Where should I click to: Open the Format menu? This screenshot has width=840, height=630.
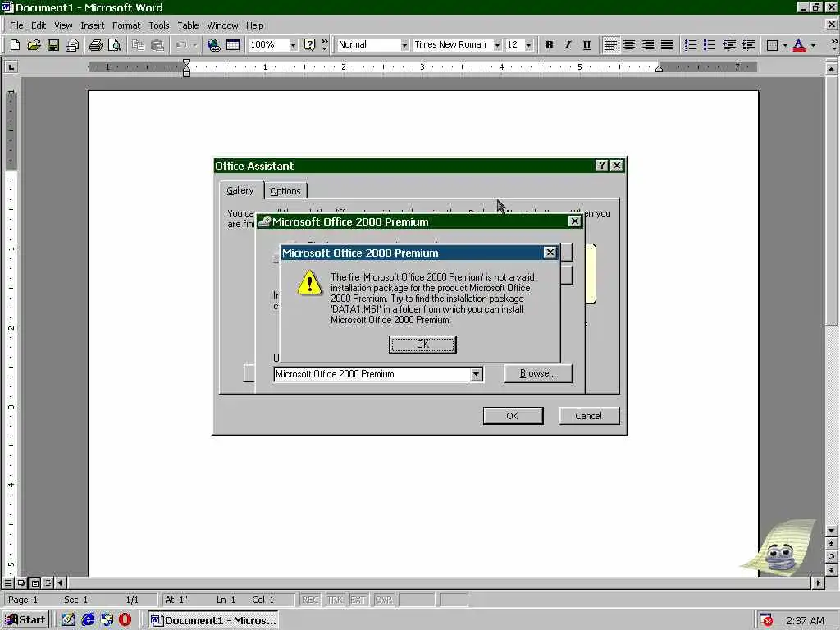coord(126,25)
